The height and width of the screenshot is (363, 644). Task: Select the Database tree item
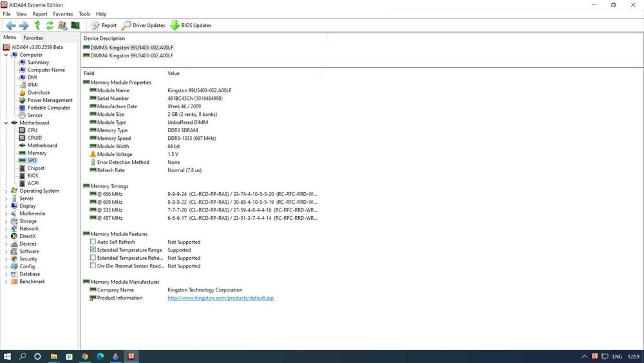click(x=30, y=274)
